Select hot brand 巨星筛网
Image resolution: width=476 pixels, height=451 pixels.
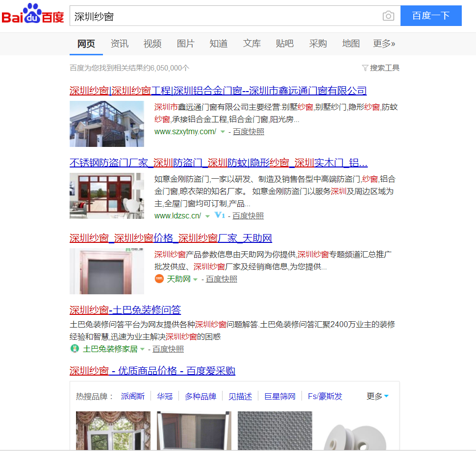[280, 397]
